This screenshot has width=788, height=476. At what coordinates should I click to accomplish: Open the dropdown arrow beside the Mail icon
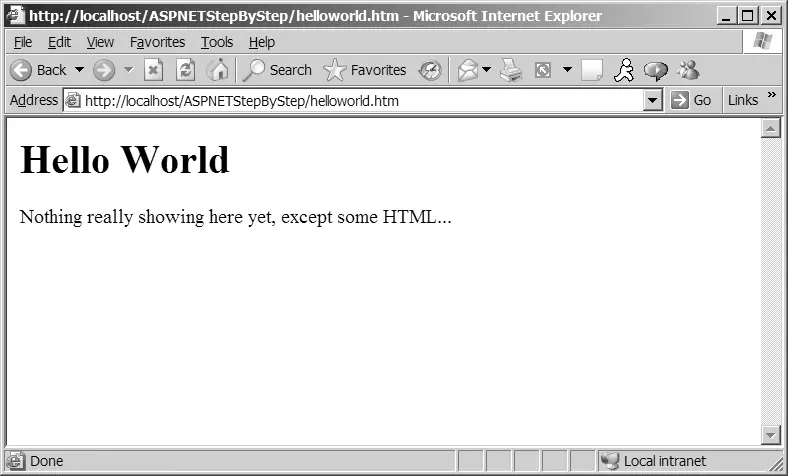click(486, 69)
